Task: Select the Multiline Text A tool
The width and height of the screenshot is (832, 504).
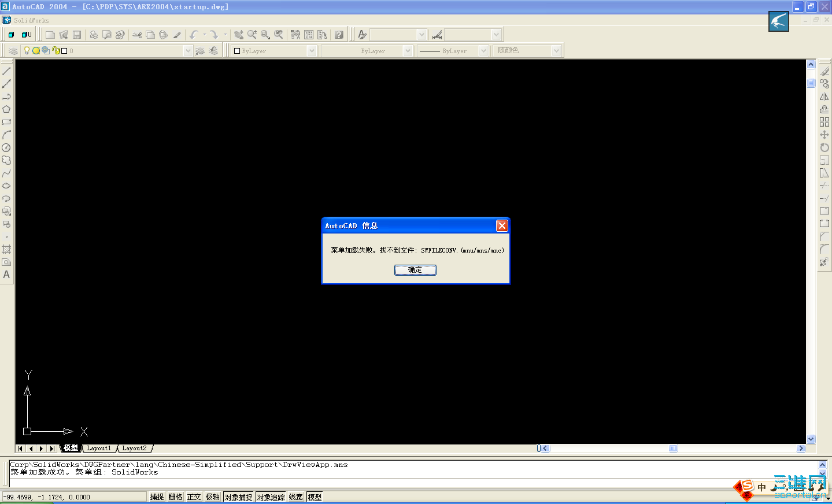Action: 6,275
